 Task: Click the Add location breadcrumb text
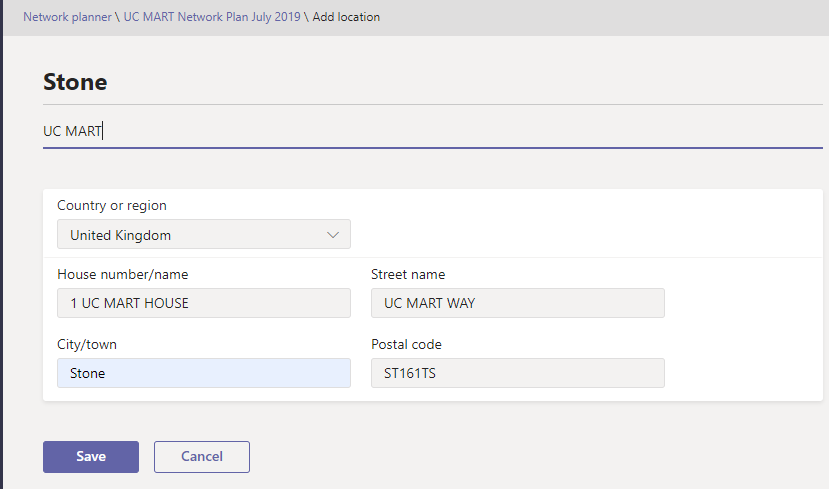pos(346,17)
